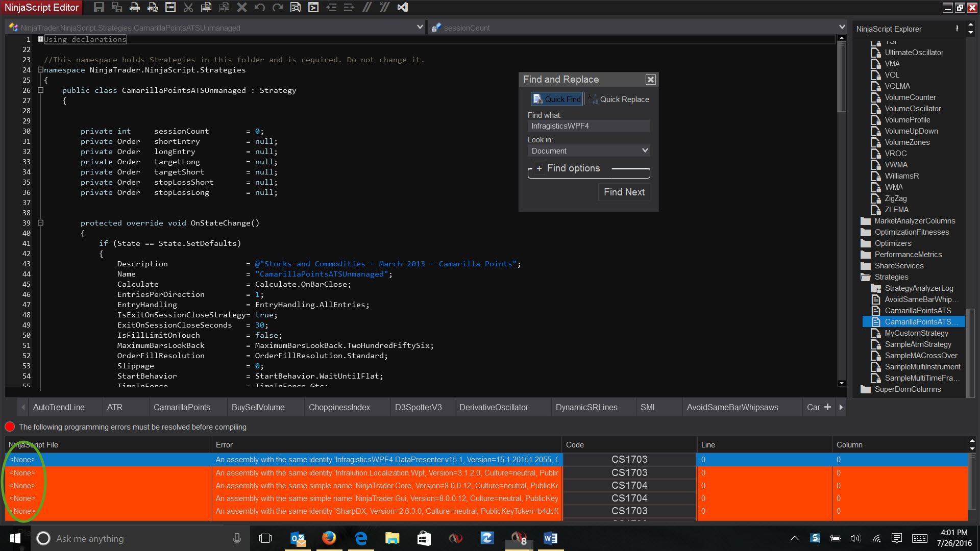Click the Find Next button

pyautogui.click(x=624, y=192)
